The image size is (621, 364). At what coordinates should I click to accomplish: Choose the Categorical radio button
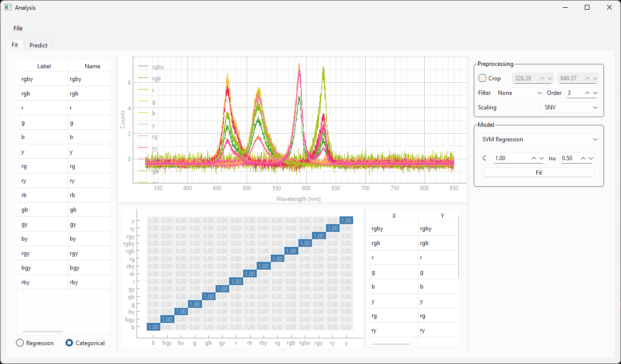(69, 343)
